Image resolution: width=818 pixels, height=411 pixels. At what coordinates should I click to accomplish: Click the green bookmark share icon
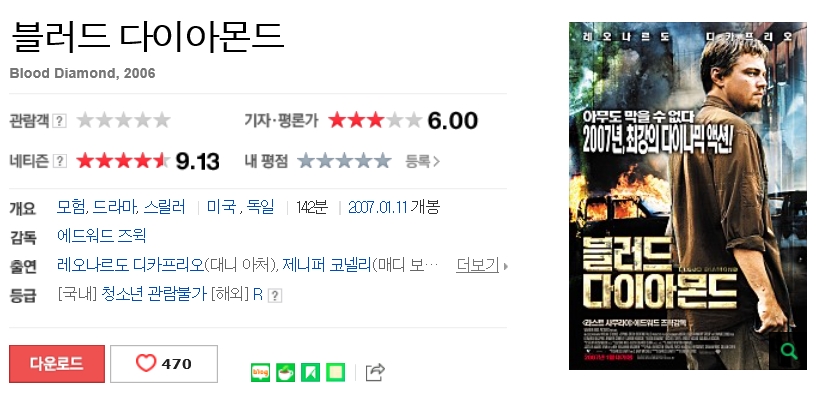point(310,372)
